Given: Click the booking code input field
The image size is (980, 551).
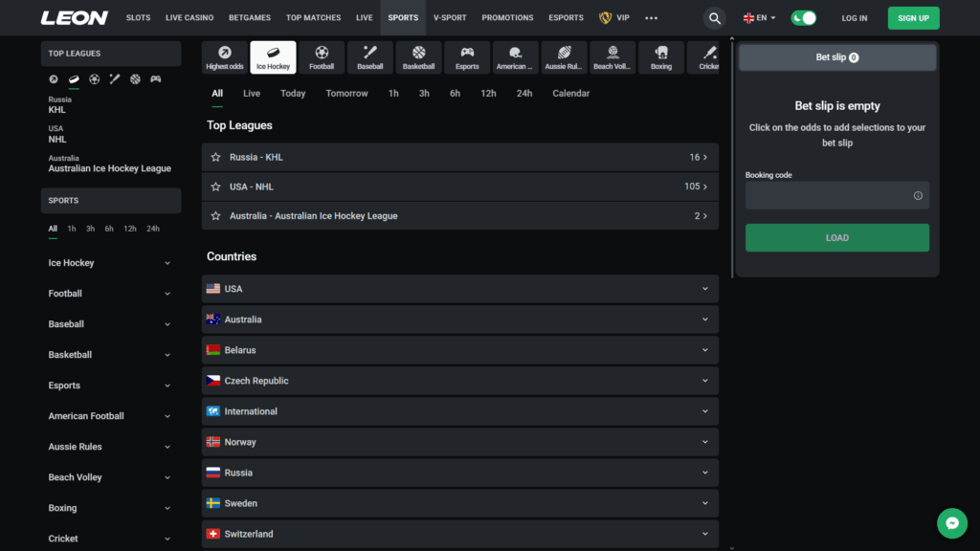Looking at the screenshot, I should click(836, 195).
